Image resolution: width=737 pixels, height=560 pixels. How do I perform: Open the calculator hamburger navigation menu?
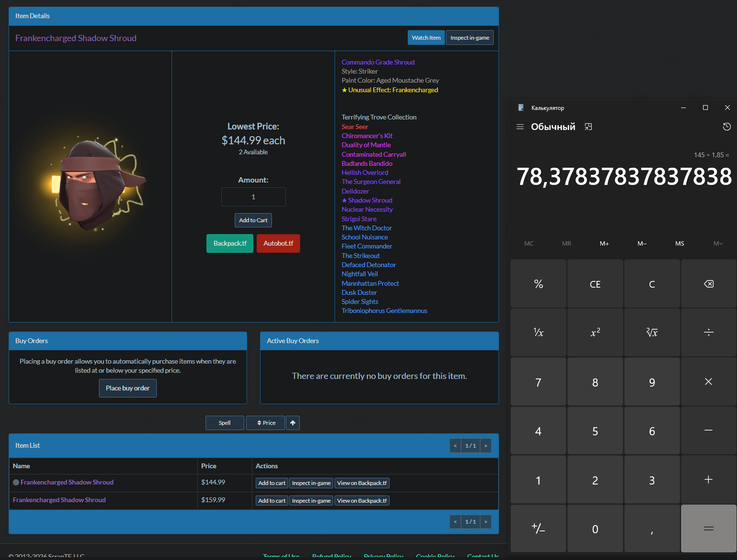click(x=520, y=127)
